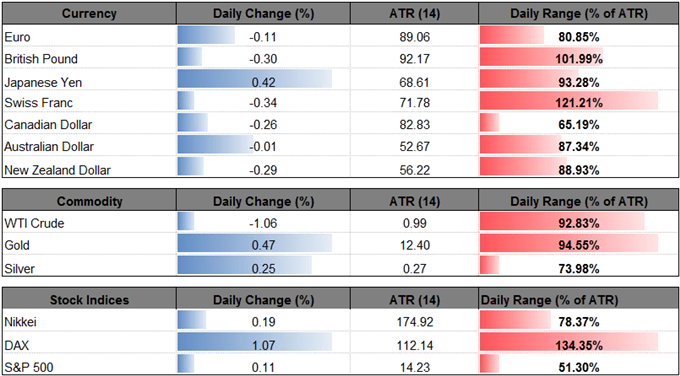The height and width of the screenshot is (376, 680).
Task: Click the DAX 134.35% daily range bar
Action: coord(569,344)
